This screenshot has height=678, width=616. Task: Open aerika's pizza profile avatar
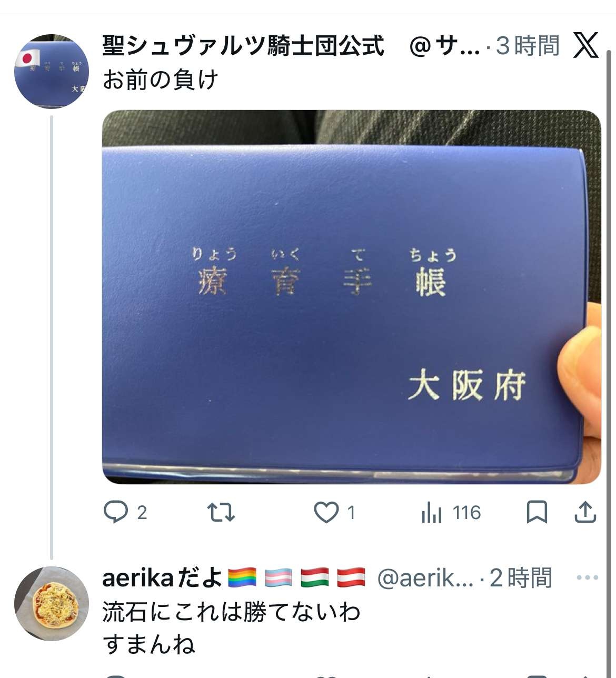tap(51, 603)
